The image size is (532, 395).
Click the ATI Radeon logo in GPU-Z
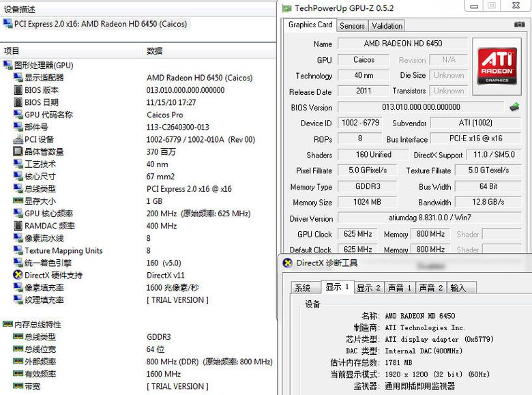coord(497,66)
